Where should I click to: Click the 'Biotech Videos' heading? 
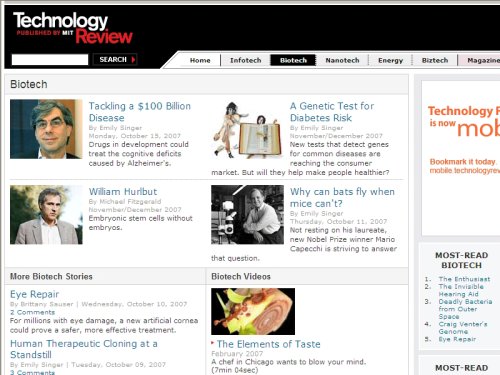(241, 276)
